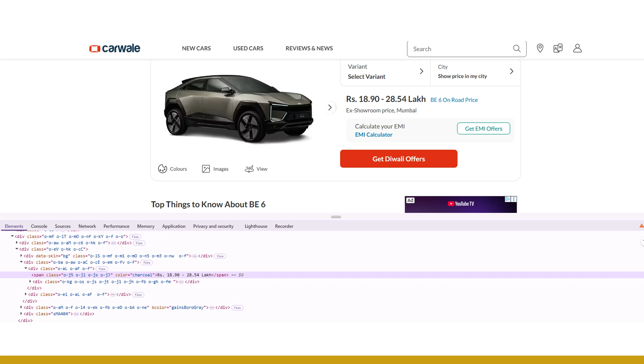The image size is (644, 364).
Task: Click the search magnifier icon
Action: (x=517, y=48)
